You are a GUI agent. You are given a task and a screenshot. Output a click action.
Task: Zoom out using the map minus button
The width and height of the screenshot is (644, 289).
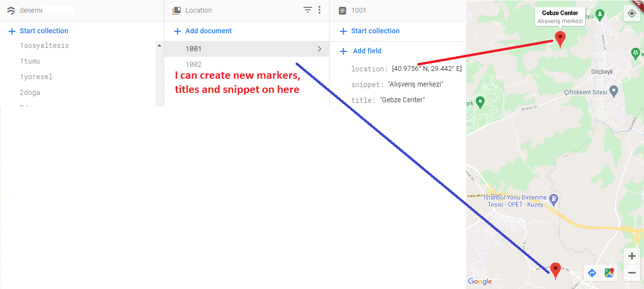[631, 273]
